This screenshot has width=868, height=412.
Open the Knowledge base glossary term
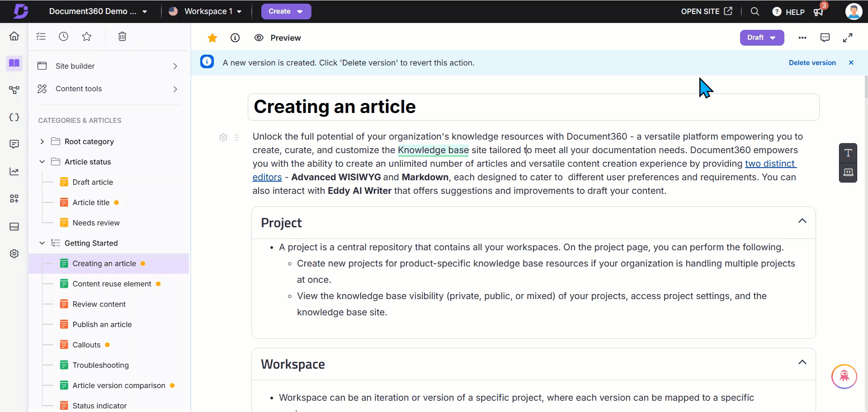433,150
